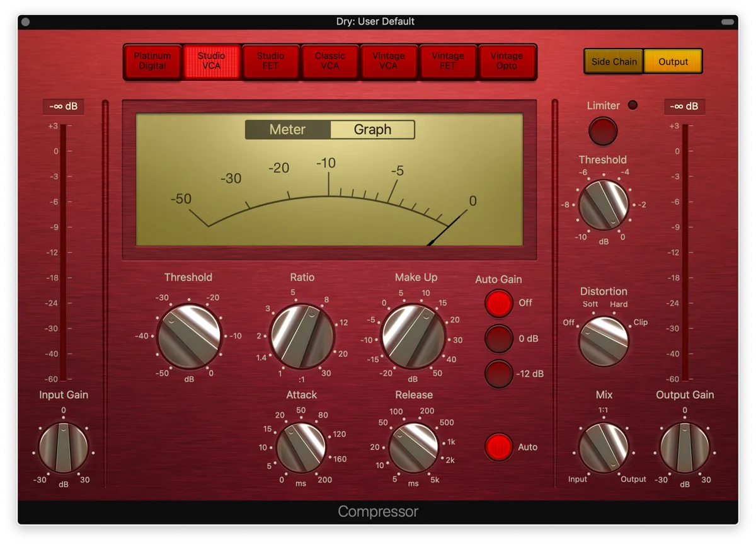Click the Input Gain knob
This screenshot has width=756, height=545.
(64, 447)
